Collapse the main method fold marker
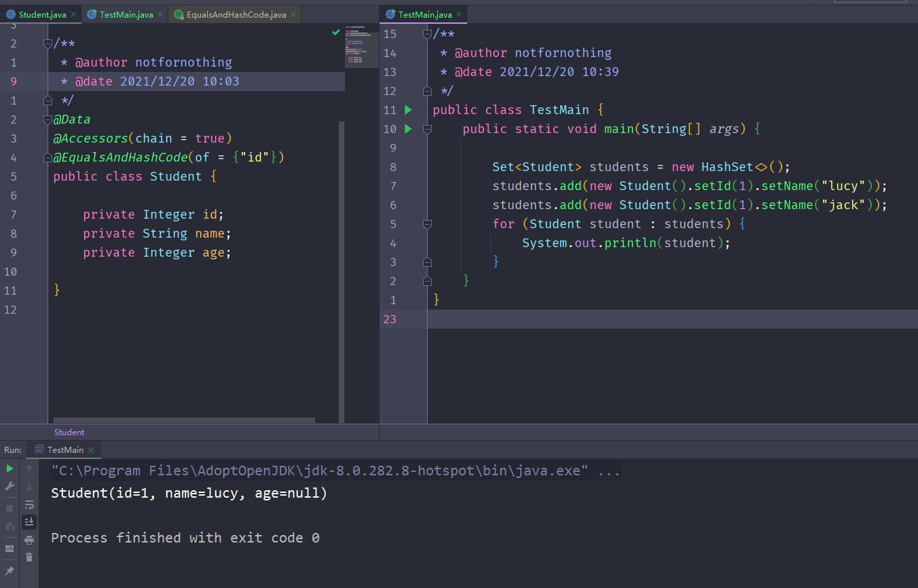 (x=427, y=128)
